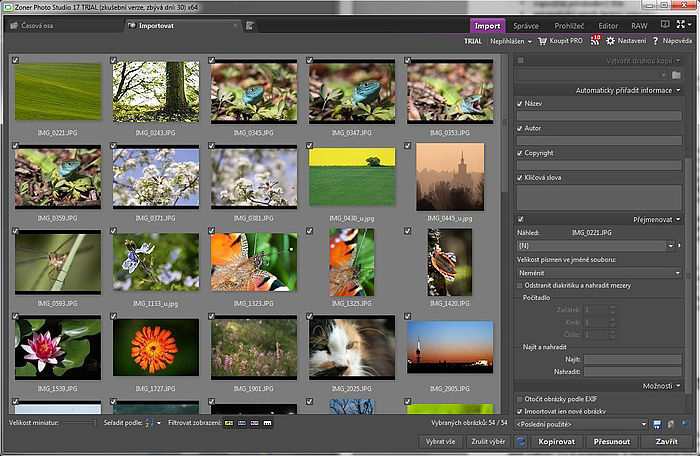
Task: Switch to the Správce tab
Action: pyautogui.click(x=524, y=24)
